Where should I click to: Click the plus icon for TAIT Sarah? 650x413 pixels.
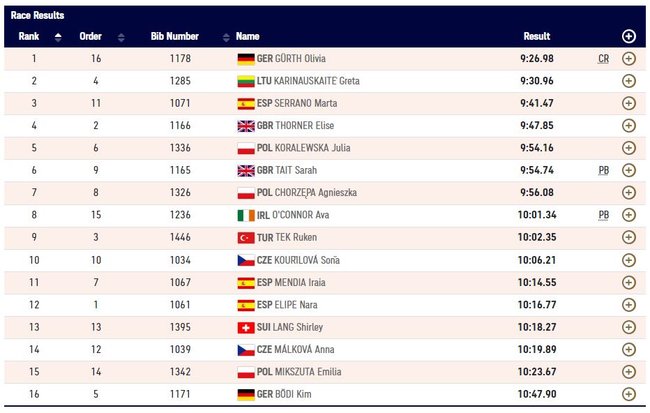628,170
